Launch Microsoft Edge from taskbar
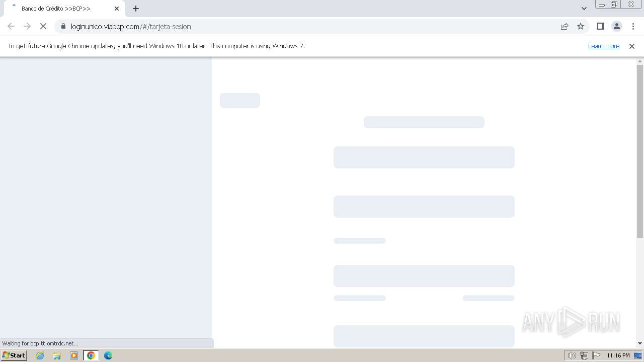The width and height of the screenshot is (644, 362). pos(108,355)
